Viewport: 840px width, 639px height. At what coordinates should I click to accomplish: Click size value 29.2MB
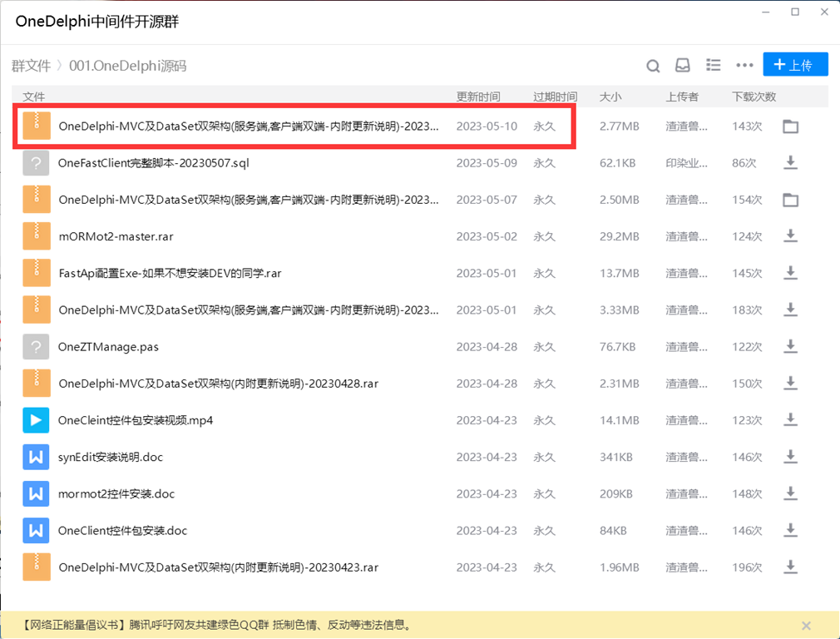tap(620, 236)
